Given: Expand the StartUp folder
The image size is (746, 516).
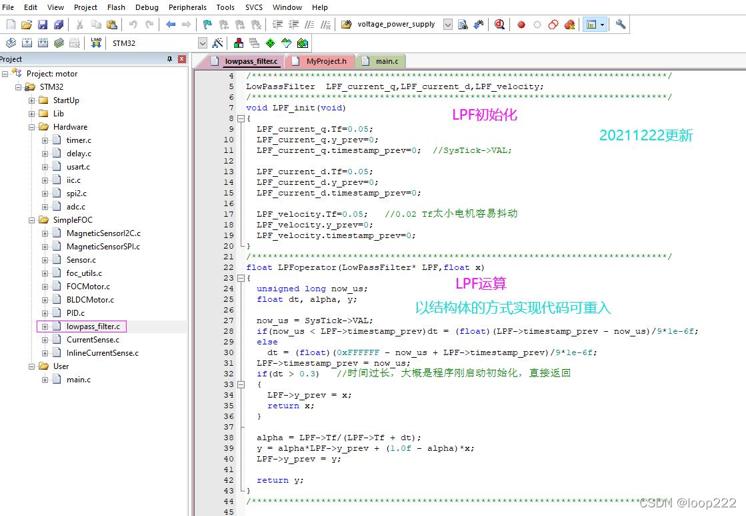Looking at the screenshot, I should (x=31, y=100).
